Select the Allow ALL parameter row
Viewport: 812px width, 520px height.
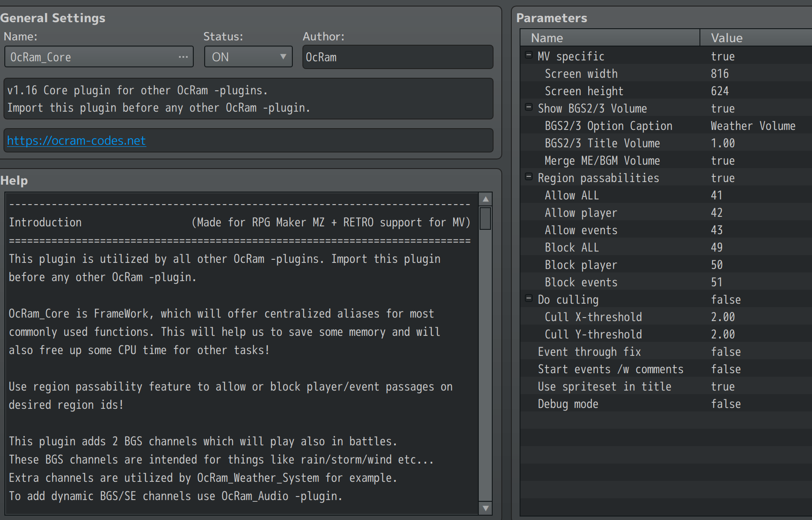coord(666,195)
